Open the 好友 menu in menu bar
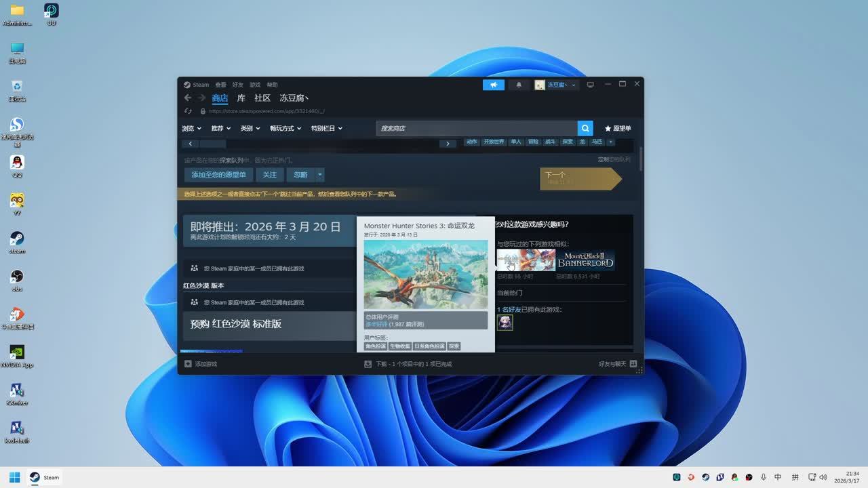Viewport: 868px width, 488px height. pyautogui.click(x=237, y=85)
